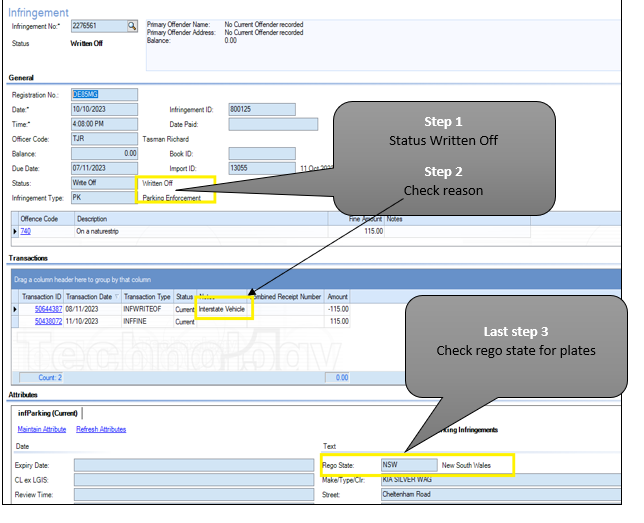Open offence code 740 link

pyautogui.click(x=26, y=231)
